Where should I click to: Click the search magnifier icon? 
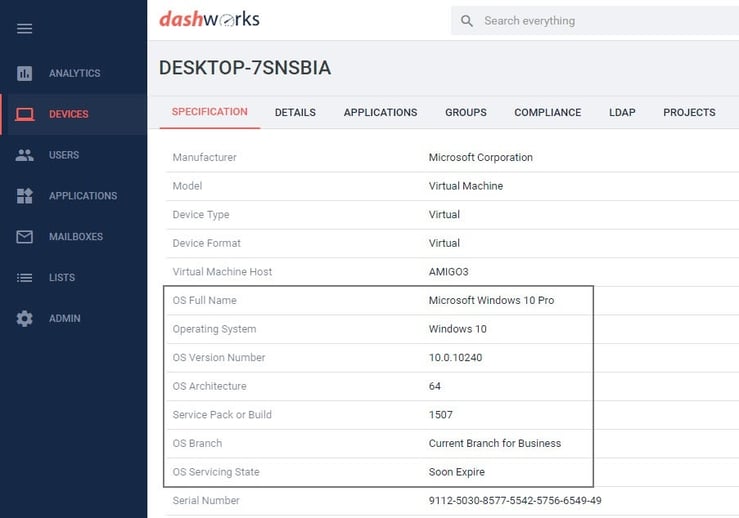467,21
